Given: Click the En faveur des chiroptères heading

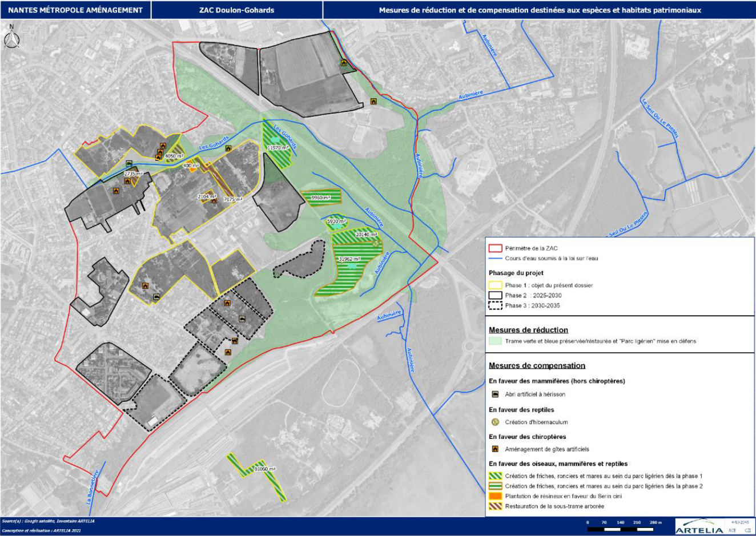Looking at the screenshot, I should click(528, 437).
